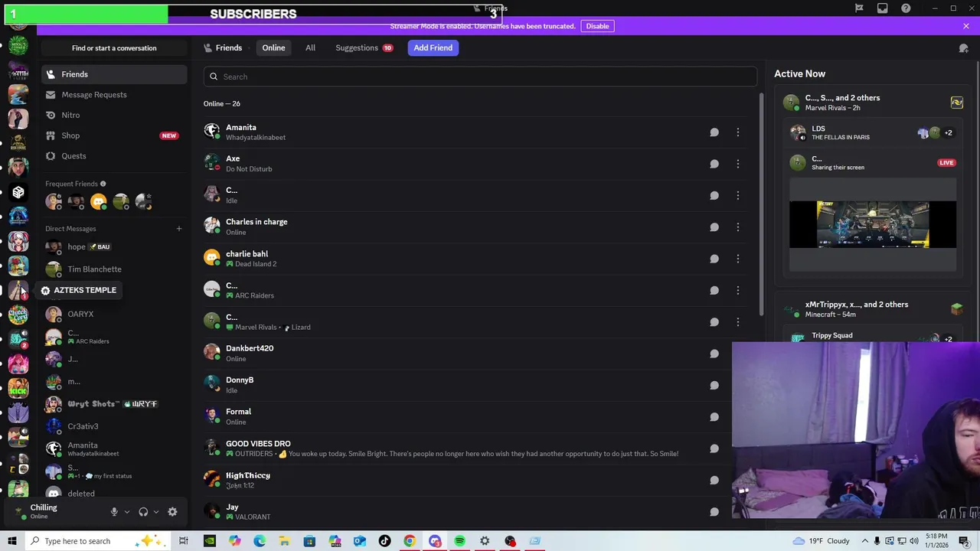
Task: Open the Shop page in sidebar
Action: [x=114, y=135]
